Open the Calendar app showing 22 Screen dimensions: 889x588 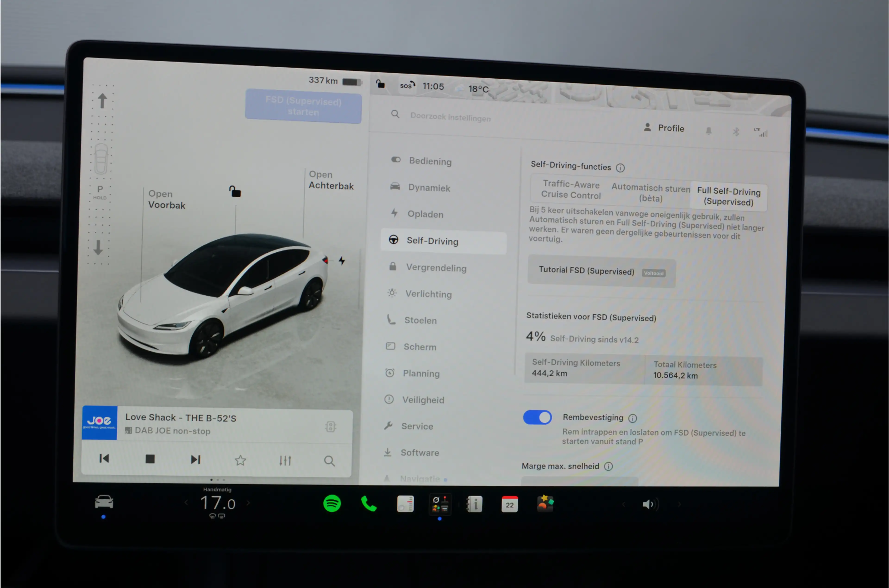coord(510,504)
